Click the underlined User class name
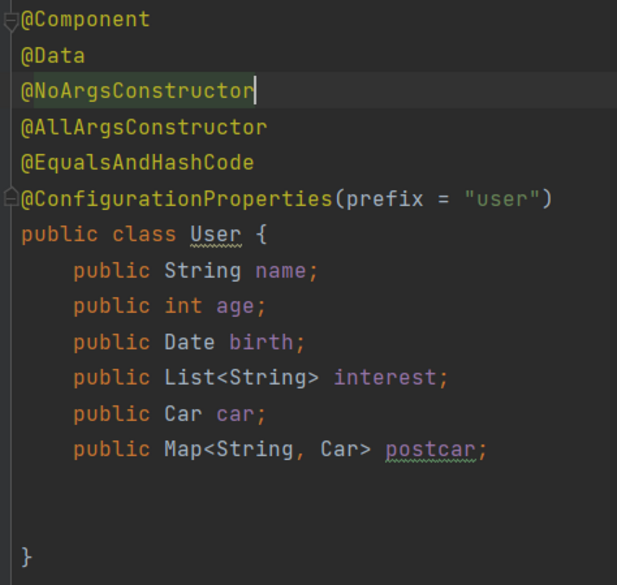This screenshot has width=622, height=585. coord(215,235)
